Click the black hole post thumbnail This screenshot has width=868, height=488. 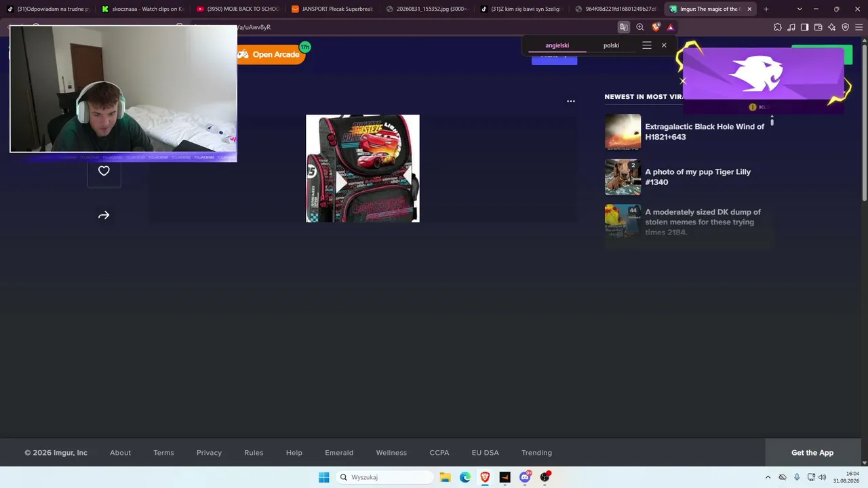(x=623, y=131)
